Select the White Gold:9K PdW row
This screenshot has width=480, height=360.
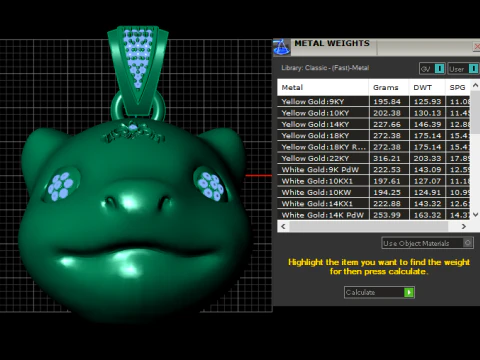pyautogui.click(x=373, y=169)
